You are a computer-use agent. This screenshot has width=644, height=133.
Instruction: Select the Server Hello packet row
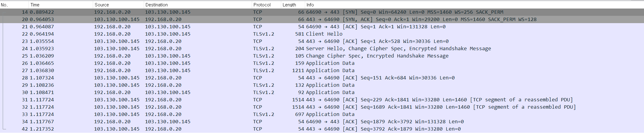[322, 49]
